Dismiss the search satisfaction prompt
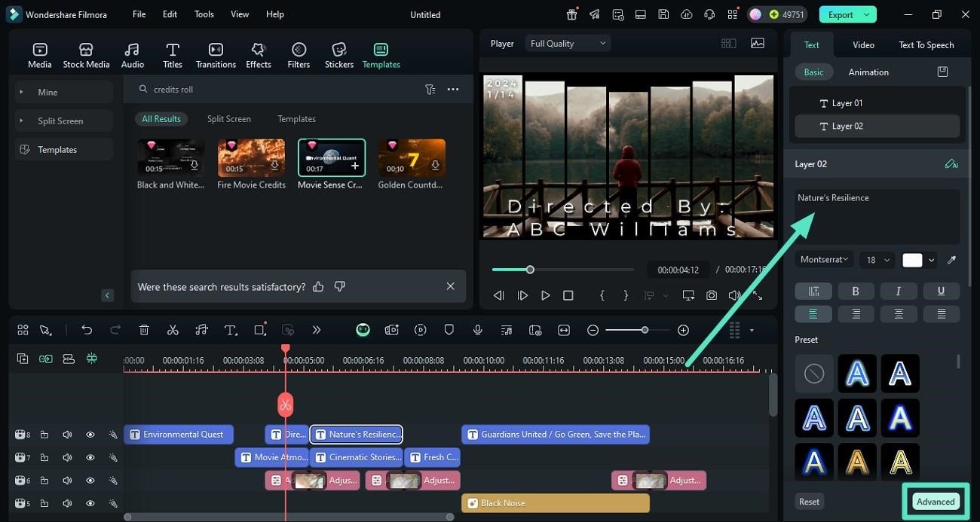Screen dimensions: 980x522 click(450, 286)
